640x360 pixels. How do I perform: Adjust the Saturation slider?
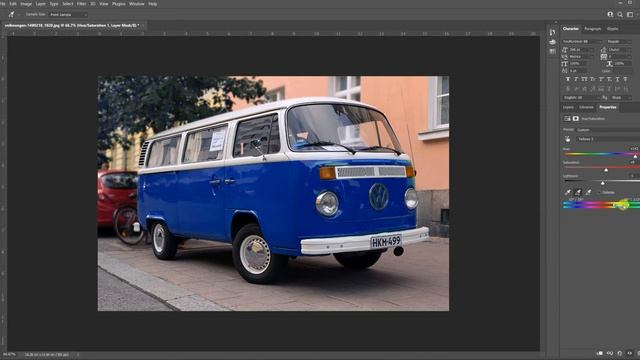coord(606,170)
